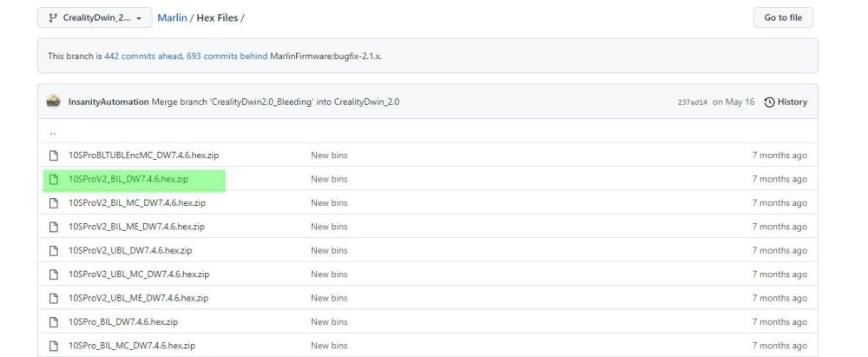The width and height of the screenshot is (868, 357).
Task: Open the Merge branch commit message link
Action: coord(276,102)
